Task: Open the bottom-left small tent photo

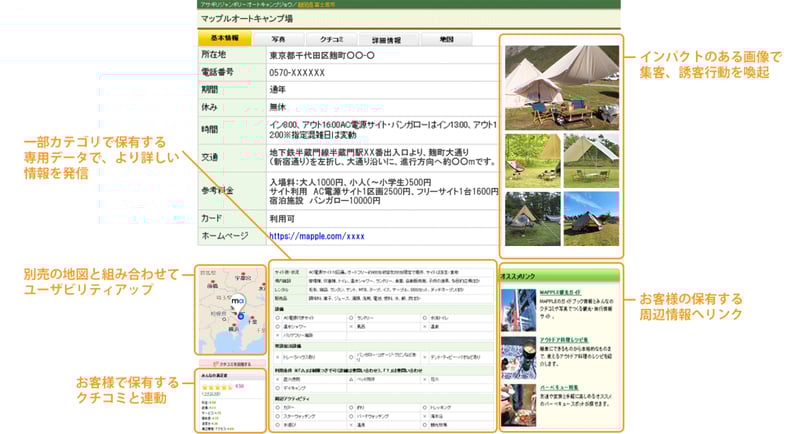Action: coord(531,218)
